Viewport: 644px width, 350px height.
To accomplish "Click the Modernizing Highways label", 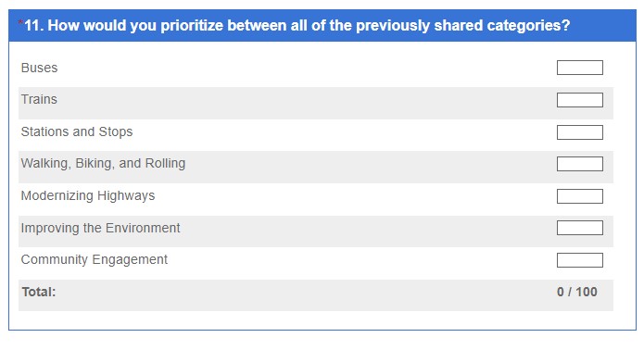I will click(88, 195).
